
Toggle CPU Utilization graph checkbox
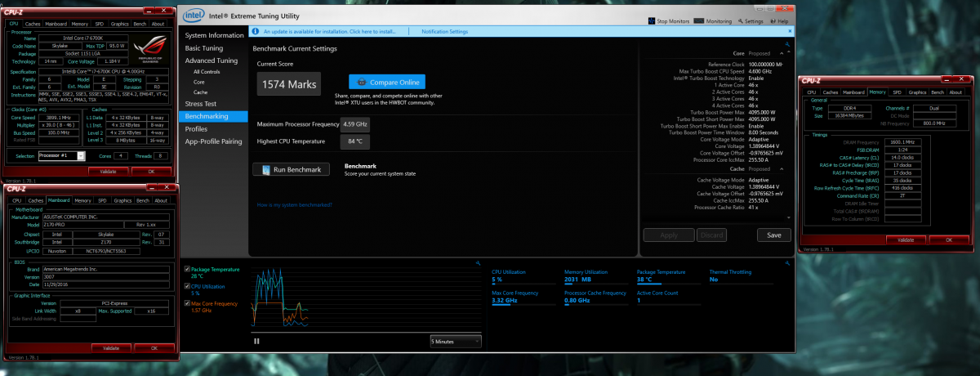pos(188,286)
